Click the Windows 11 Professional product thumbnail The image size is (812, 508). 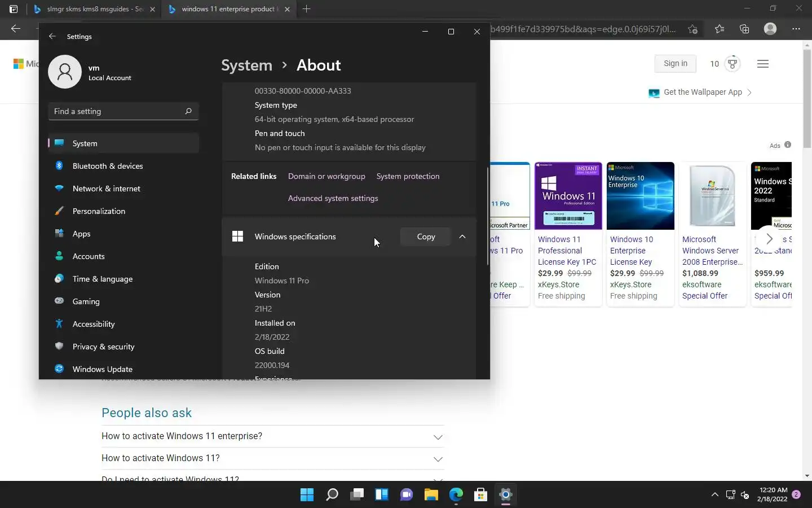point(568,196)
